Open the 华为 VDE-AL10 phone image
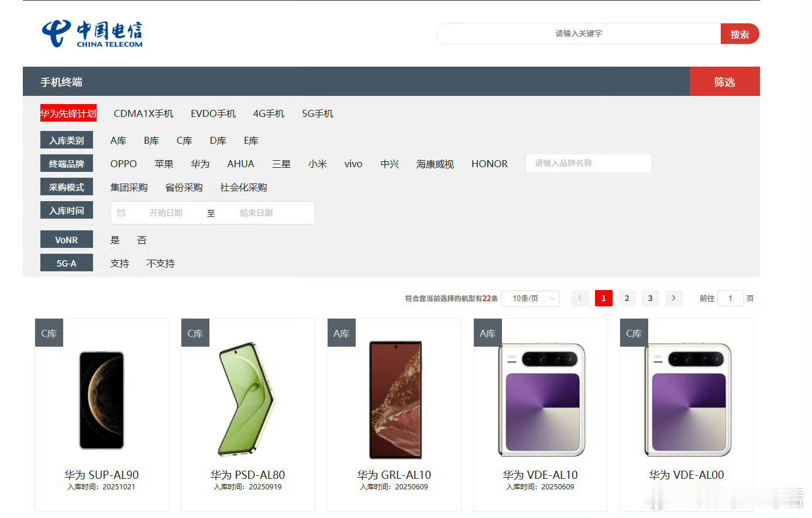 click(541, 400)
